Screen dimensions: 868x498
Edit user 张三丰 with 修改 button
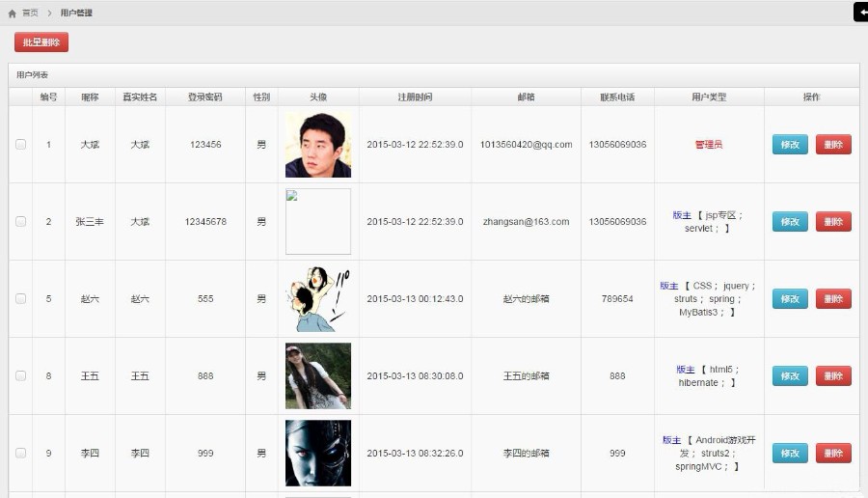point(790,222)
